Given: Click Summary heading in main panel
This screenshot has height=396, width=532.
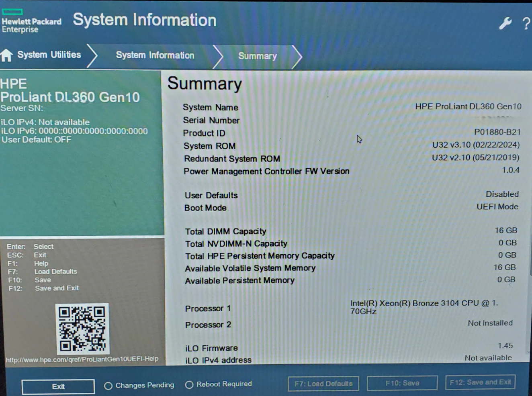Looking at the screenshot, I should (205, 84).
